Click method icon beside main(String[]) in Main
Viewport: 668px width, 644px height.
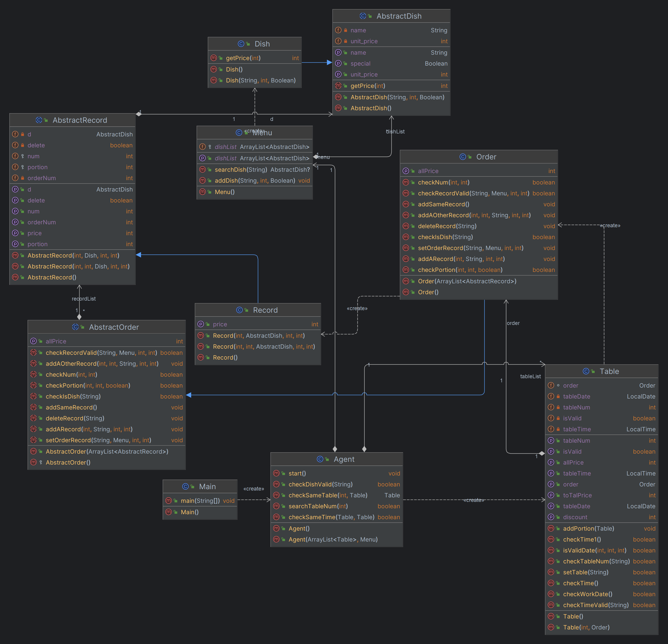168,501
